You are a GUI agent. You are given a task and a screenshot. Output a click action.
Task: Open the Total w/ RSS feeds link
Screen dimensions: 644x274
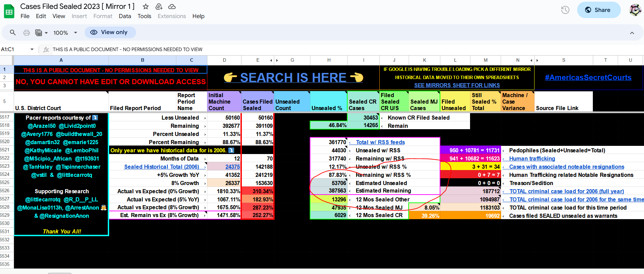[380, 142]
